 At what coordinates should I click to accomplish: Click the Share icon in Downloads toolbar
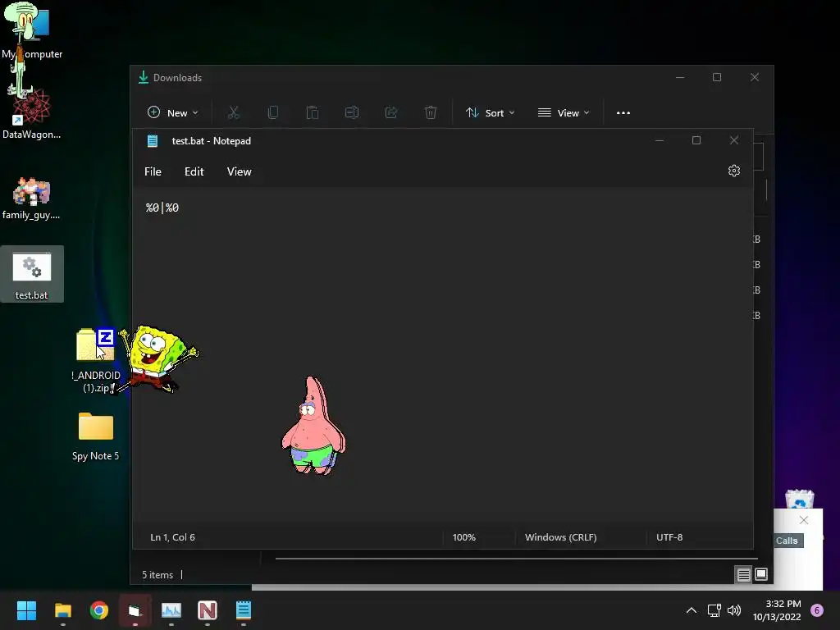point(391,112)
